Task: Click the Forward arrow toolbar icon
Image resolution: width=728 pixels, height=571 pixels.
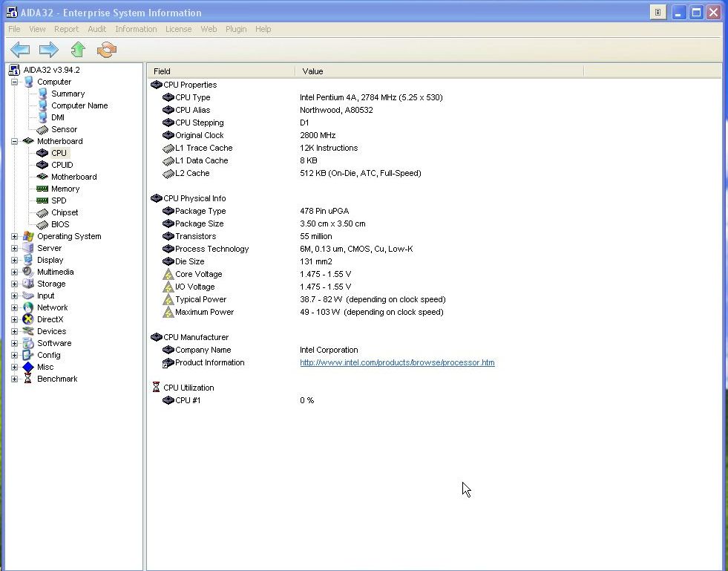Action: (49, 49)
